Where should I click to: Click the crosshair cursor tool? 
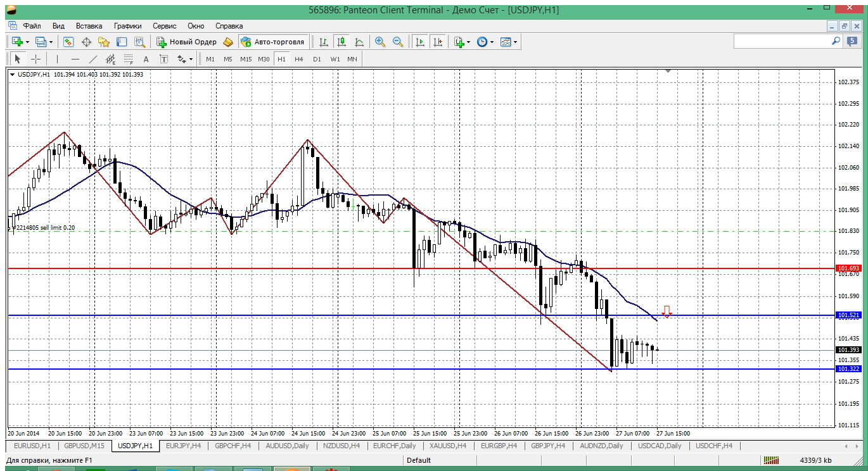36,59
